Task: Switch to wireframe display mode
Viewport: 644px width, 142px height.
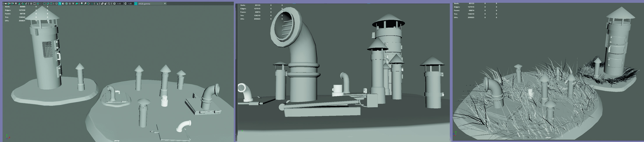Action: (57, 4)
